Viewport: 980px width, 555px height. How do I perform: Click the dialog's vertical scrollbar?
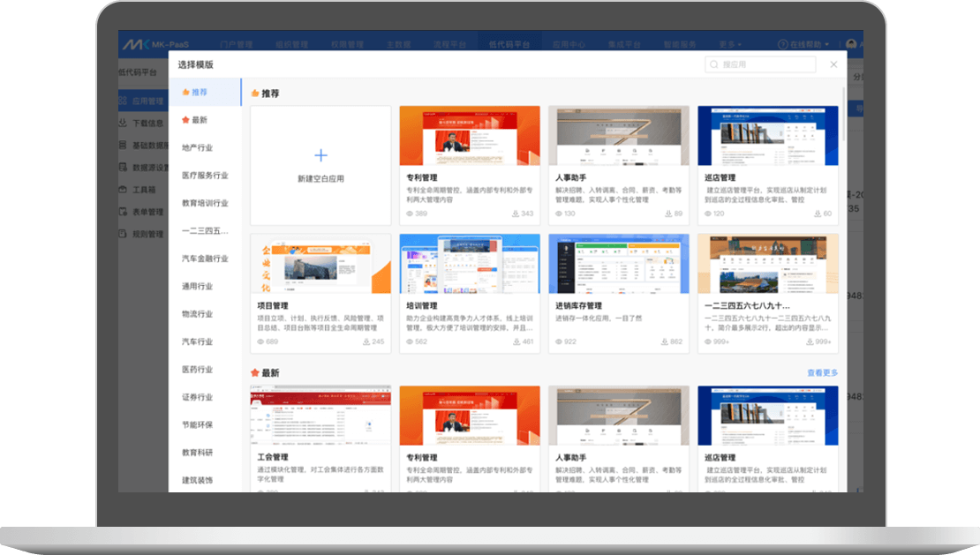843,115
